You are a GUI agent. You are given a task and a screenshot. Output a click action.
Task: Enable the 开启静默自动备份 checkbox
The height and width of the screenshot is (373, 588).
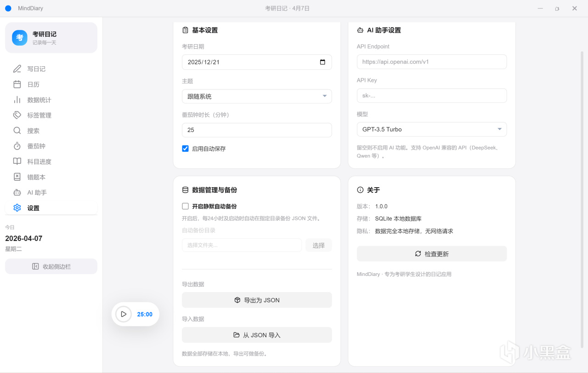(186, 207)
